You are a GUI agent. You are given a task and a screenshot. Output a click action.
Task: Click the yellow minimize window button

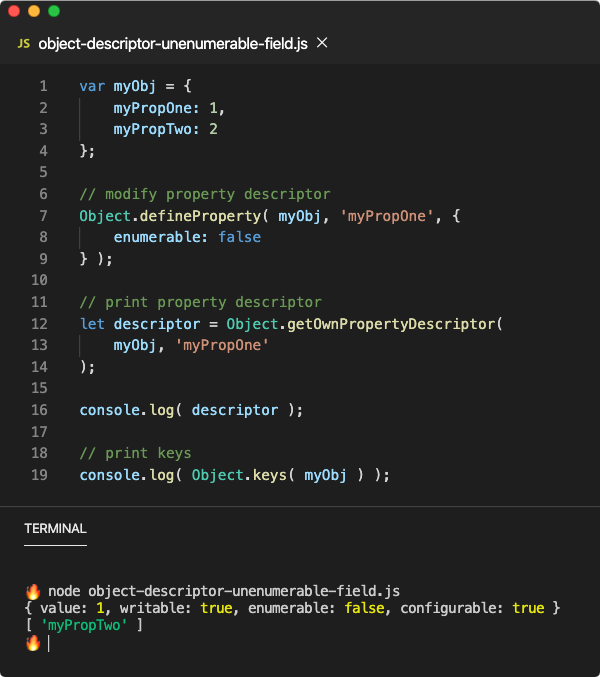click(x=34, y=11)
